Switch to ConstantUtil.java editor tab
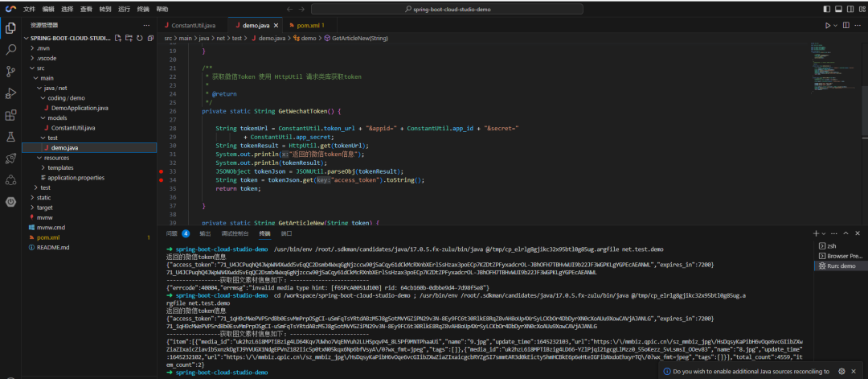 pos(193,26)
